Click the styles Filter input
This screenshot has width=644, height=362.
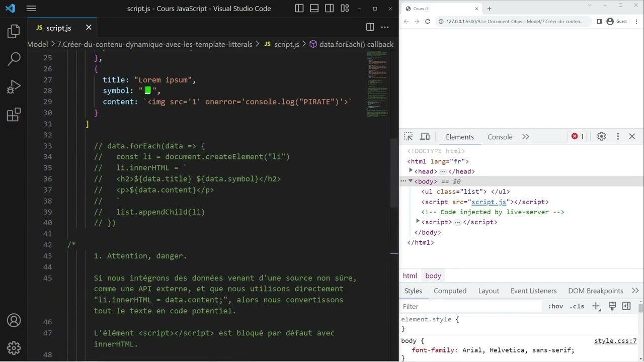tap(472, 306)
